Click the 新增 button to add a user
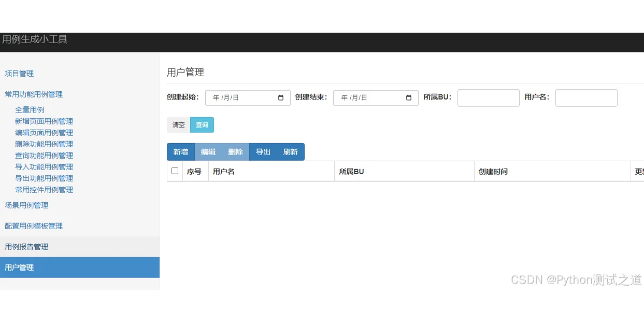Screen dimensions: 644x322 click(x=180, y=151)
